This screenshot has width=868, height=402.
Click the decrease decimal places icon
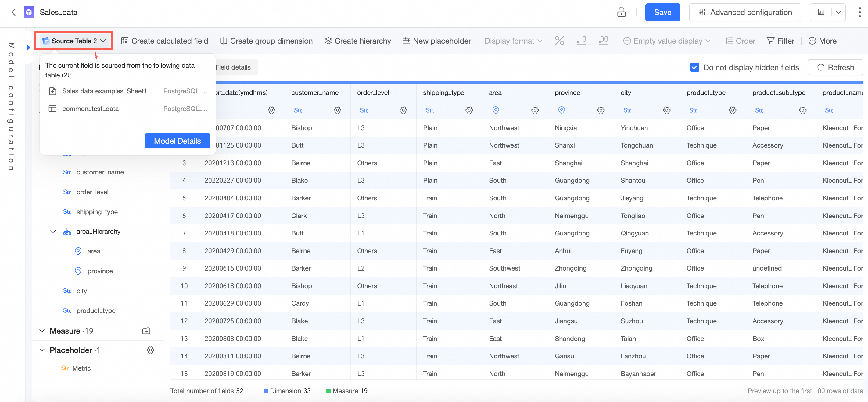[581, 41]
